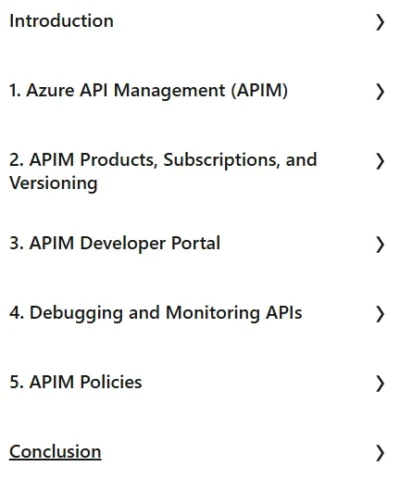Image resolution: width=400 pixels, height=479 pixels.
Task: Open chevron arrow for APIM Products, Subscriptions row
Action: tap(380, 162)
